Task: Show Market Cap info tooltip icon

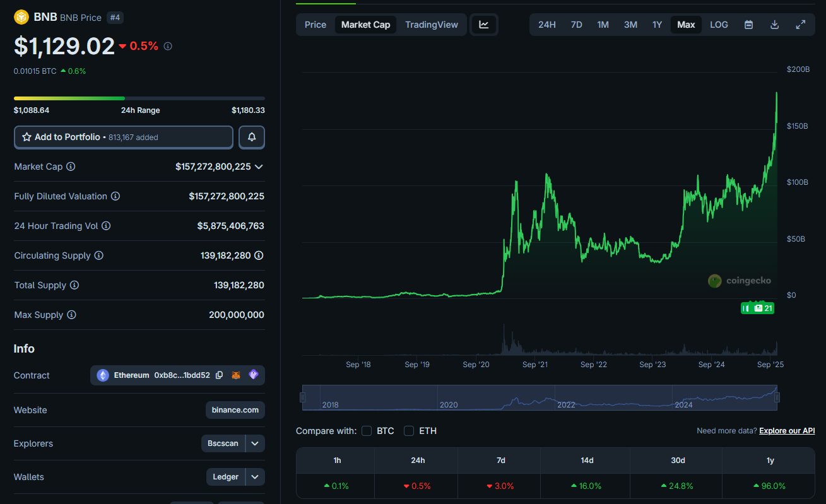Action: click(71, 167)
